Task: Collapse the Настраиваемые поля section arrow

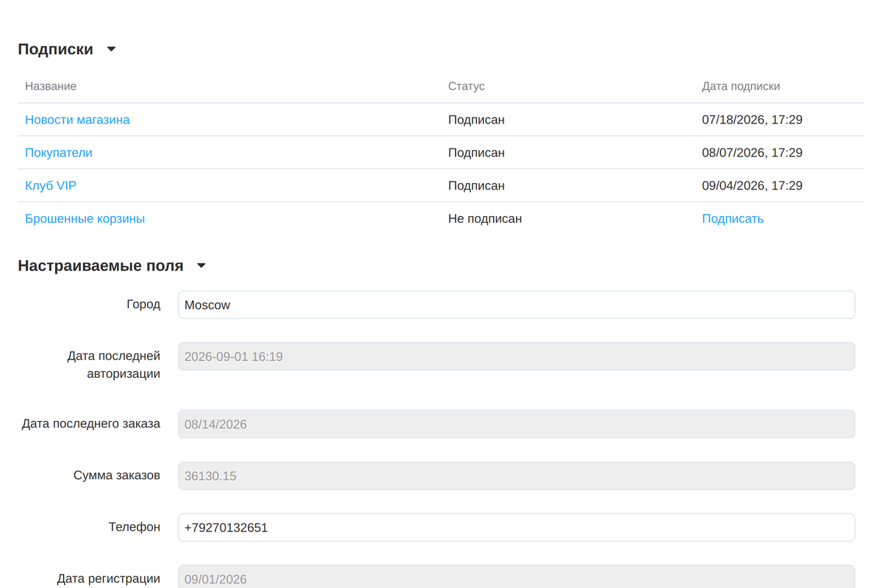Action: [201, 266]
